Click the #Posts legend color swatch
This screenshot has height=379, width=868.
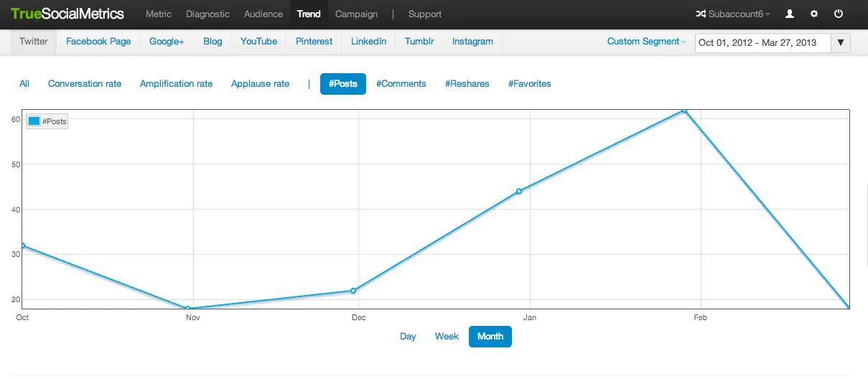pyautogui.click(x=34, y=121)
